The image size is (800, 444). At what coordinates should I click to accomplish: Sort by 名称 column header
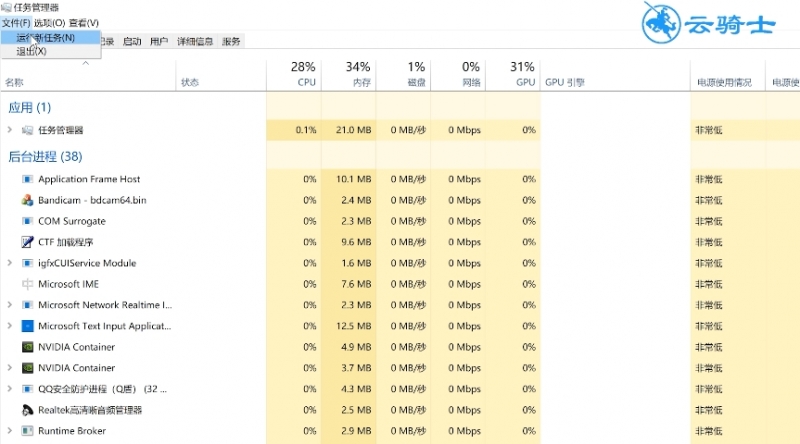pos(88,76)
